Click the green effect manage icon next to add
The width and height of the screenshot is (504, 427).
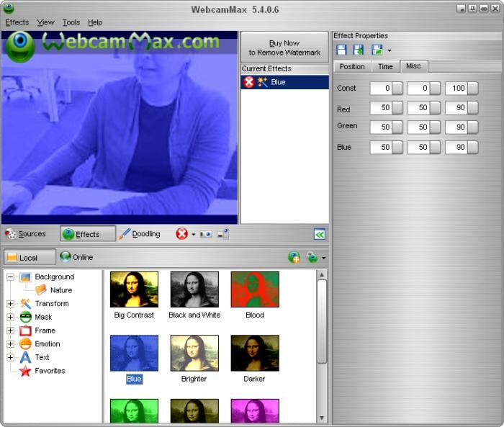pos(312,257)
